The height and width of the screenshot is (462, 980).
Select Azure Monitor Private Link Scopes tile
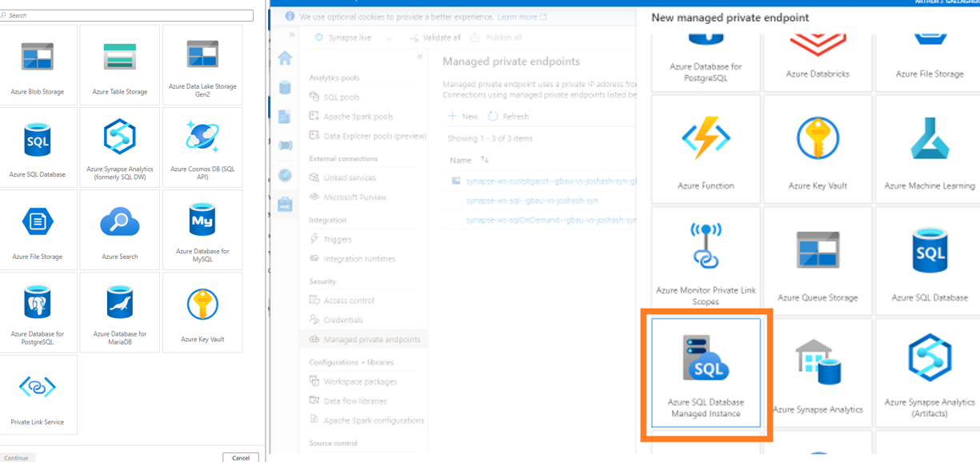pyautogui.click(x=706, y=261)
